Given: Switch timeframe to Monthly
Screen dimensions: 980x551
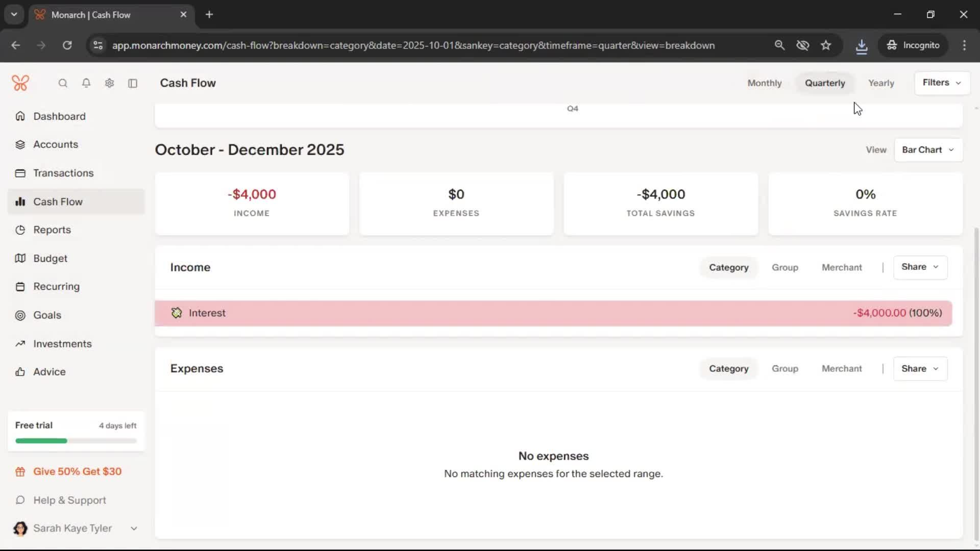Looking at the screenshot, I should (764, 83).
